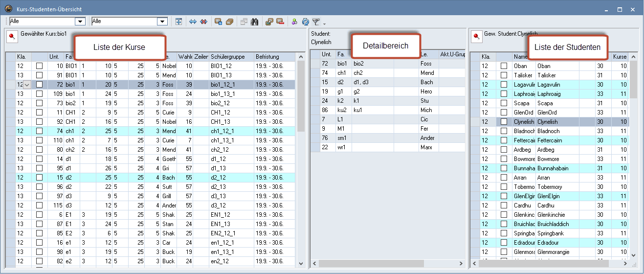Click the blue double-arrow synchronize icon
Screen dimensions: 644x274
click(x=193, y=22)
